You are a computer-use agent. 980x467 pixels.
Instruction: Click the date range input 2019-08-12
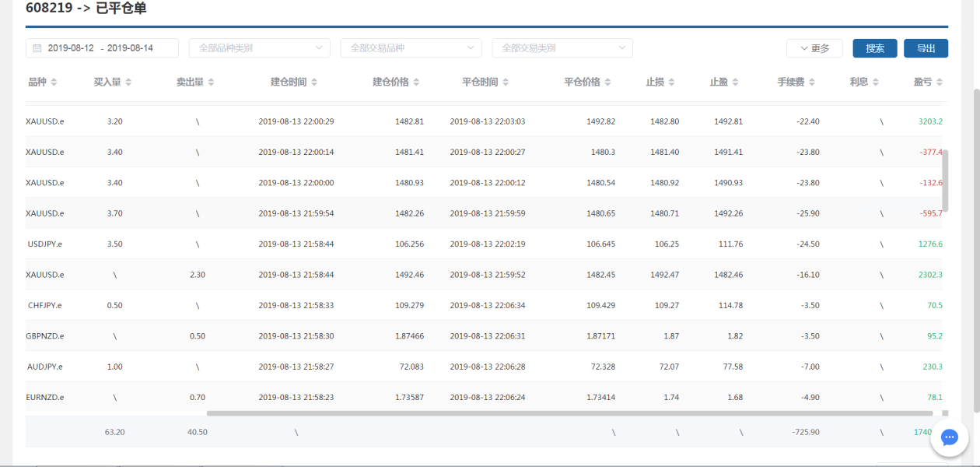point(71,48)
